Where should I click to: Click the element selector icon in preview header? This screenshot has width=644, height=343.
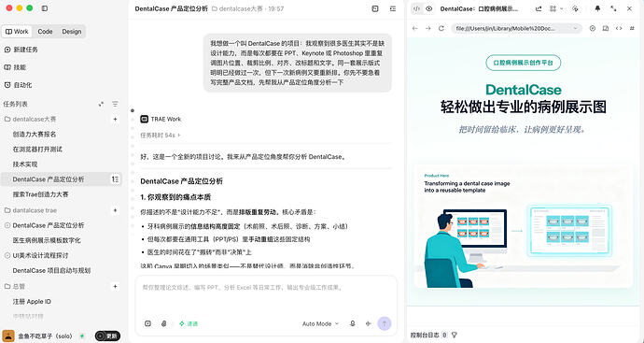575,8
